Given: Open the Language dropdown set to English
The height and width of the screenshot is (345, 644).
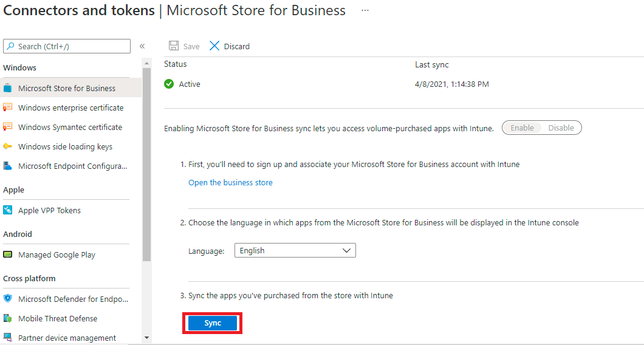Looking at the screenshot, I should click(295, 250).
